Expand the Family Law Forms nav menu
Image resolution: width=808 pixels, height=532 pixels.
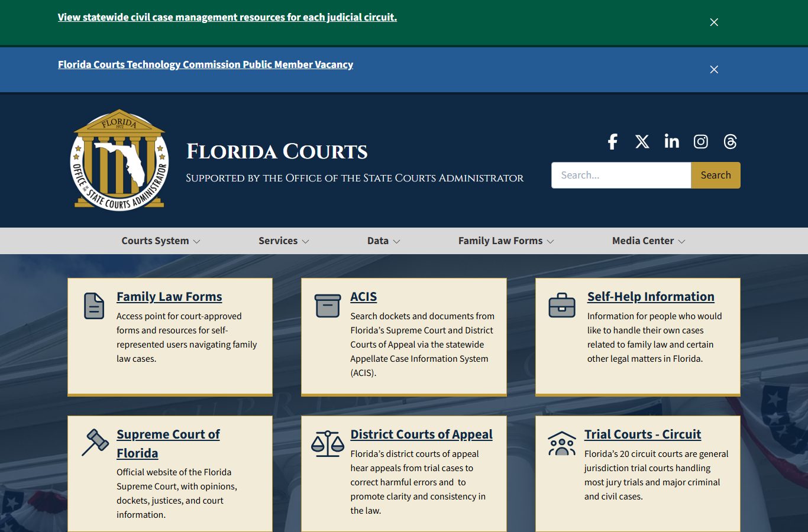pos(506,241)
